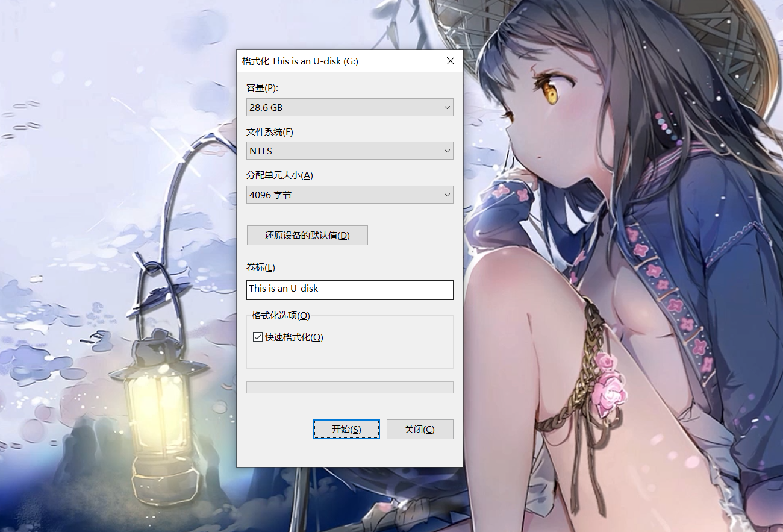Open the 分配单元大小 4096 字节 dropdown

coord(349,195)
